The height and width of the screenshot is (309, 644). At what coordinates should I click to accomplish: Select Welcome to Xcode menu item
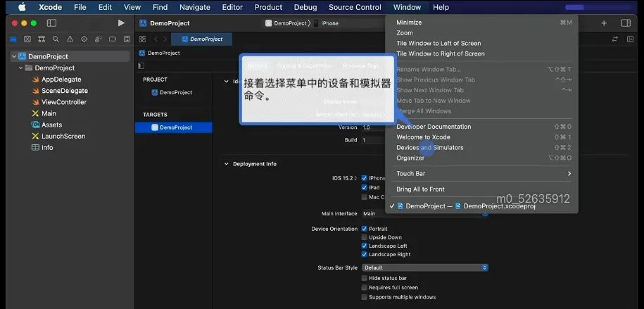click(481, 137)
